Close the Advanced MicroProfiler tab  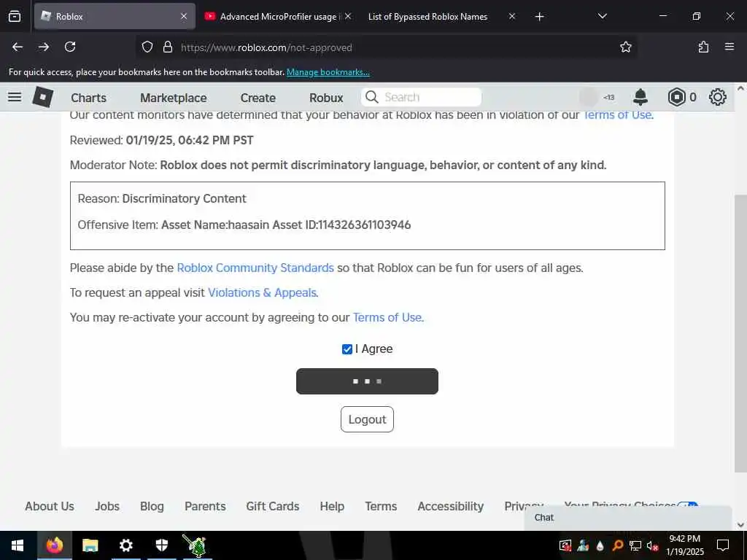[348, 16]
